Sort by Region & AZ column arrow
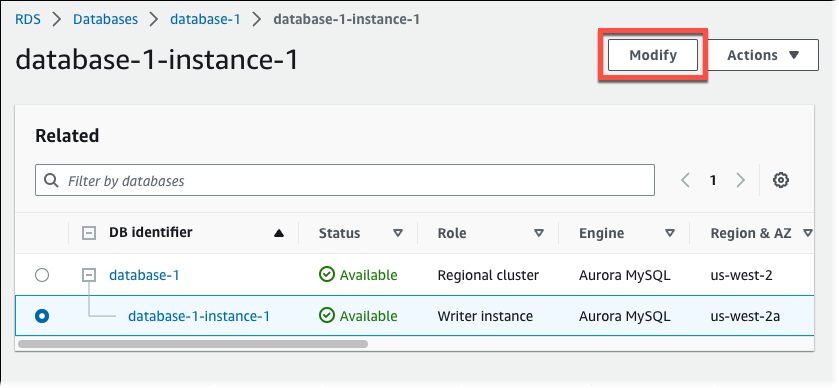The height and width of the screenshot is (388, 839). coord(807,233)
